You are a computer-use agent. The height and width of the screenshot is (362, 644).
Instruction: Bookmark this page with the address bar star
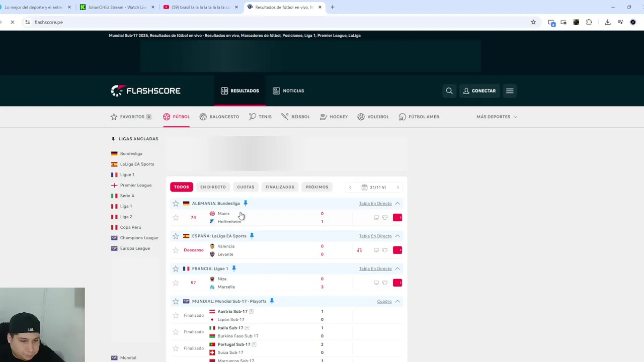pos(533,22)
